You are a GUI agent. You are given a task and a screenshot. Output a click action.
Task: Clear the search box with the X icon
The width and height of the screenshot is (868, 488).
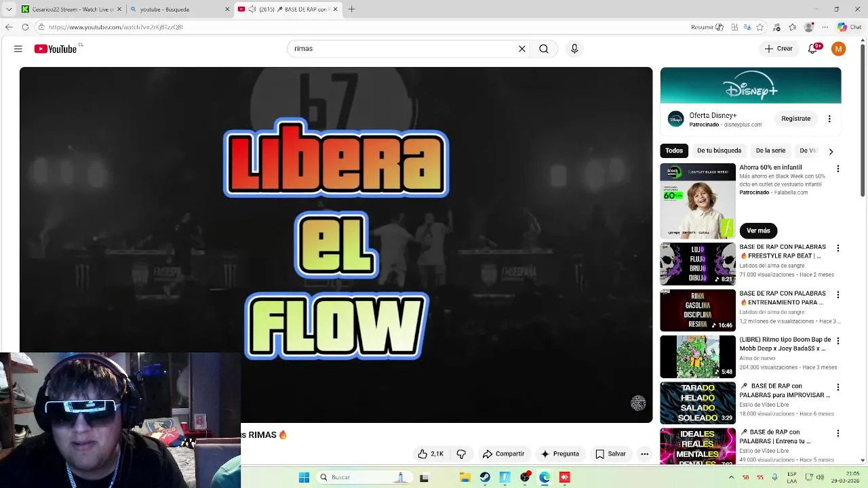click(522, 49)
